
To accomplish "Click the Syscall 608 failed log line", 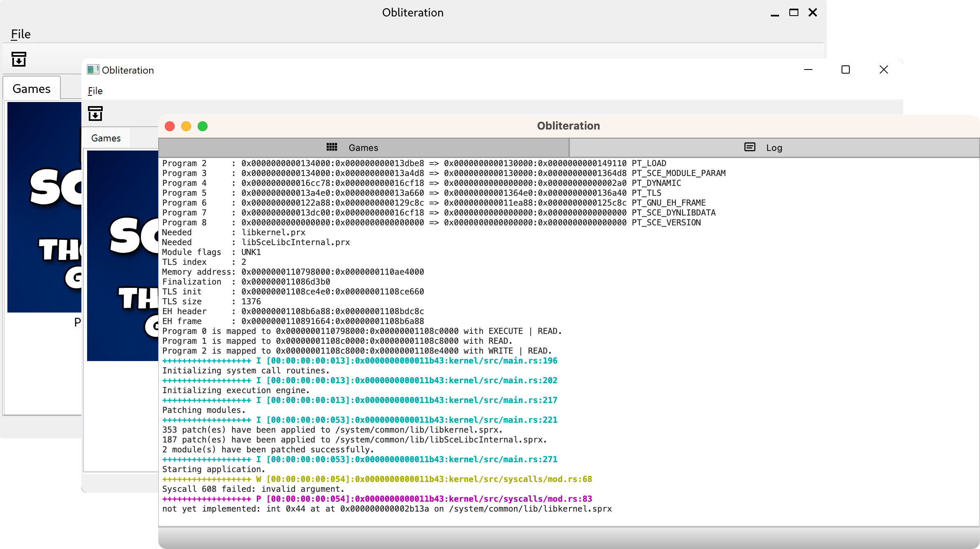I will click(252, 489).
